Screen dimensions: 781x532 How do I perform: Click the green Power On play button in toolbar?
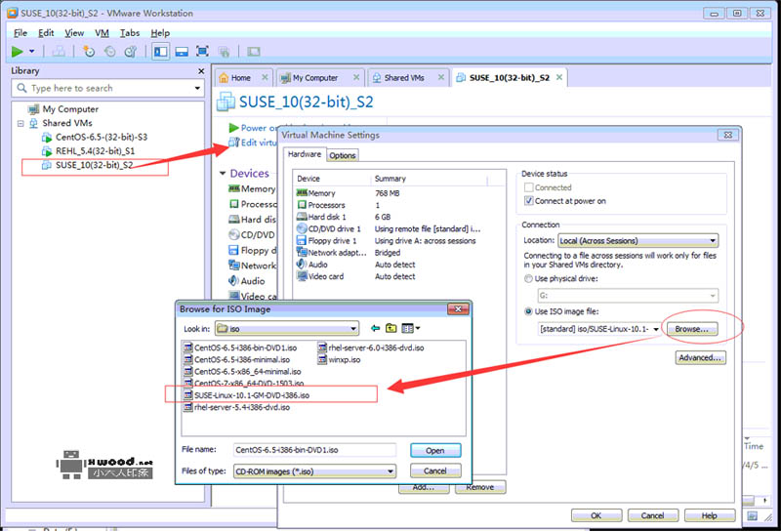(x=18, y=52)
